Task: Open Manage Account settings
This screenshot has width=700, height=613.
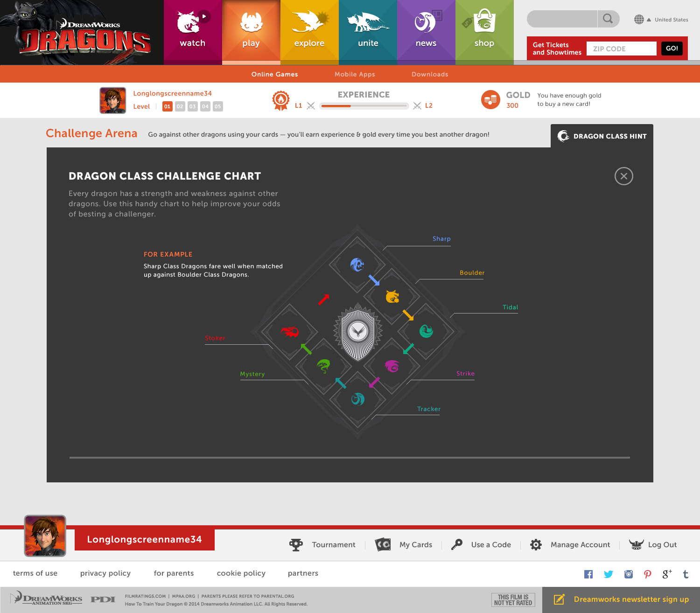Action: click(x=570, y=545)
